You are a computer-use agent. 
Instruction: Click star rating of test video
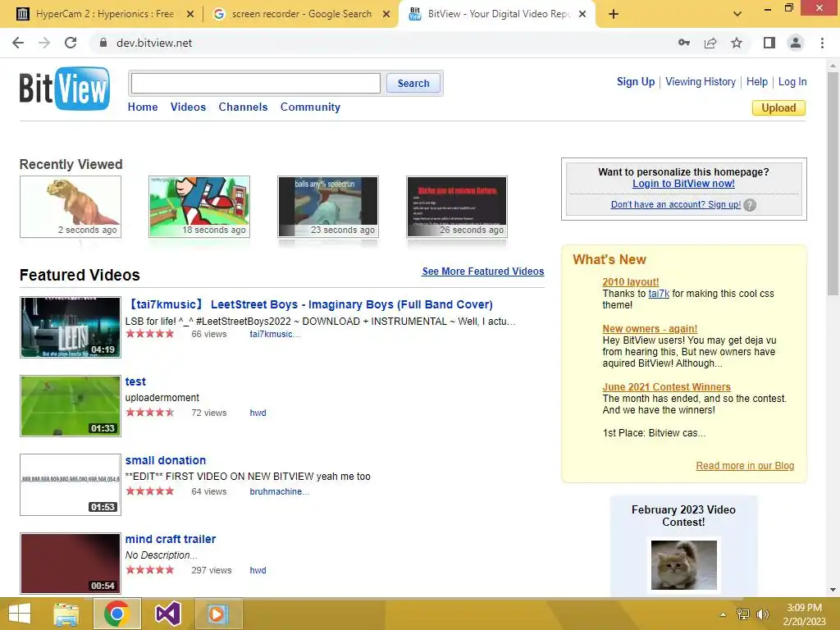150,413
